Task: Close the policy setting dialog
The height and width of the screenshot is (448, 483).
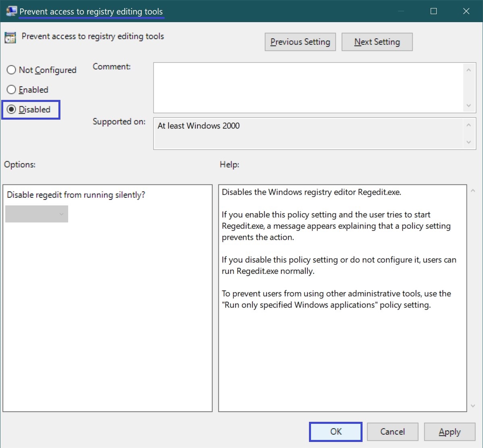Action: [x=466, y=11]
